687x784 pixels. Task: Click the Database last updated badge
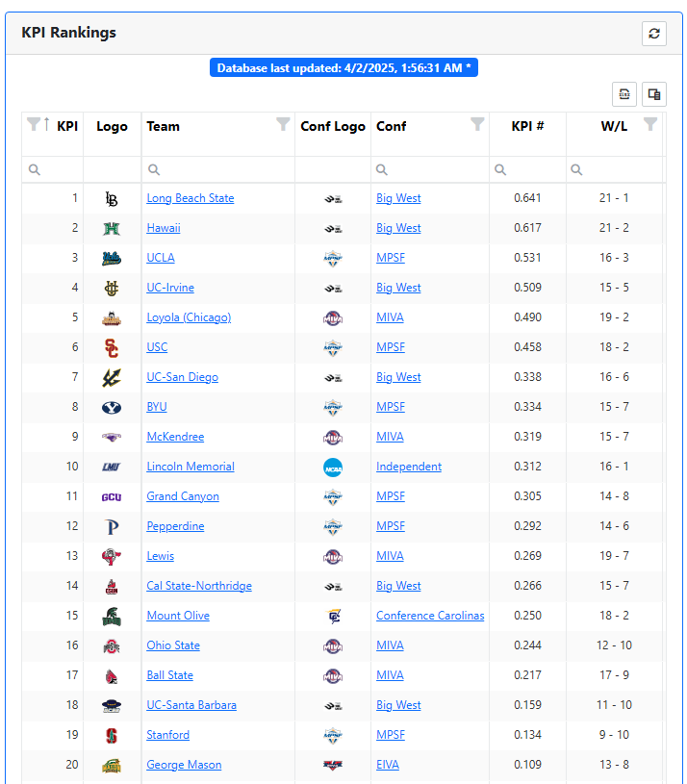[x=343, y=68]
